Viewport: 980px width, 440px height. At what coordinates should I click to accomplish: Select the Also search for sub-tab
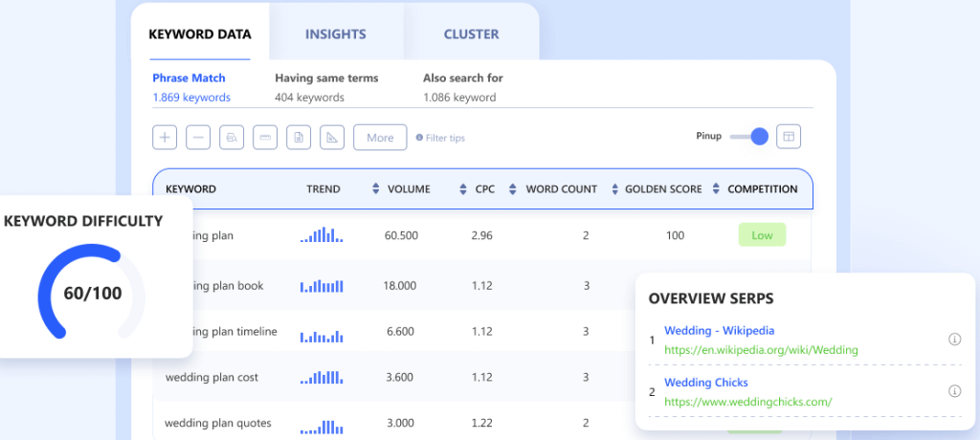tap(463, 78)
